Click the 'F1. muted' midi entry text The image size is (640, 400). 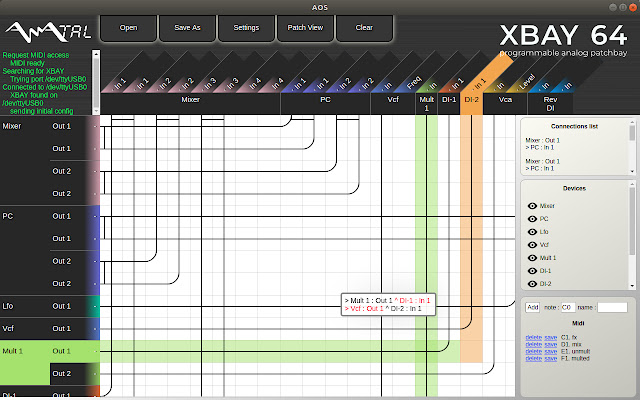click(x=575, y=358)
